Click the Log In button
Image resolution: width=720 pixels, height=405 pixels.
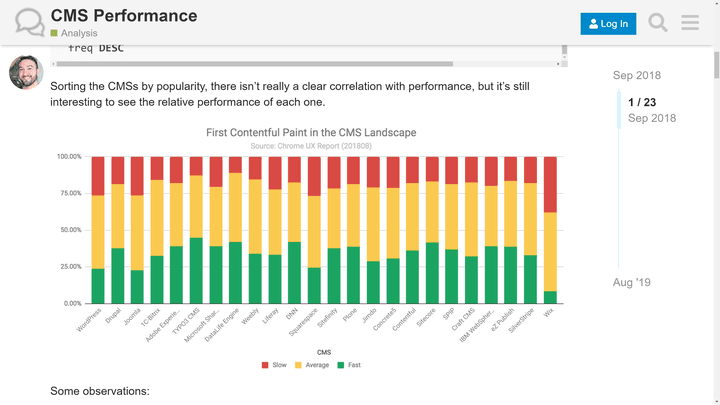tap(608, 24)
